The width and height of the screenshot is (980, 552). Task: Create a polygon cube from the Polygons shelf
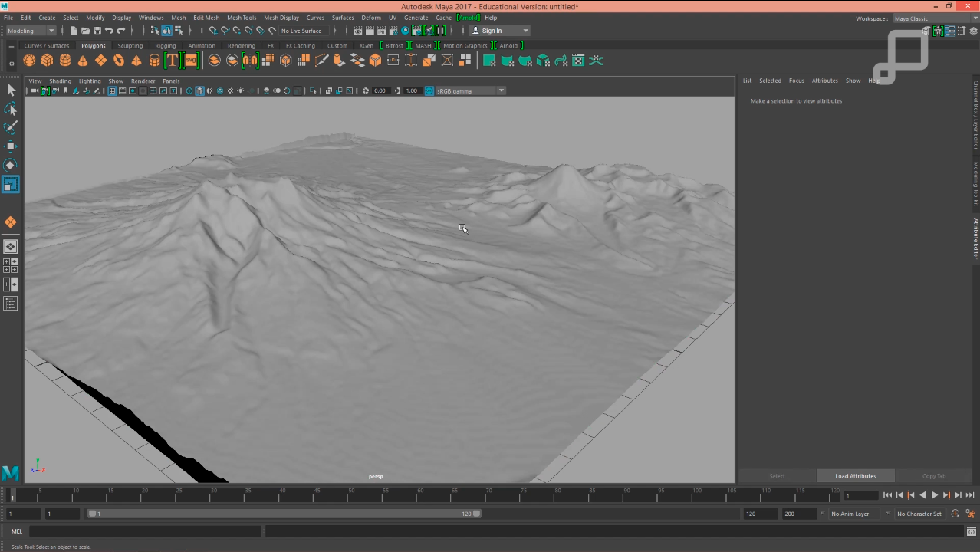tap(47, 61)
